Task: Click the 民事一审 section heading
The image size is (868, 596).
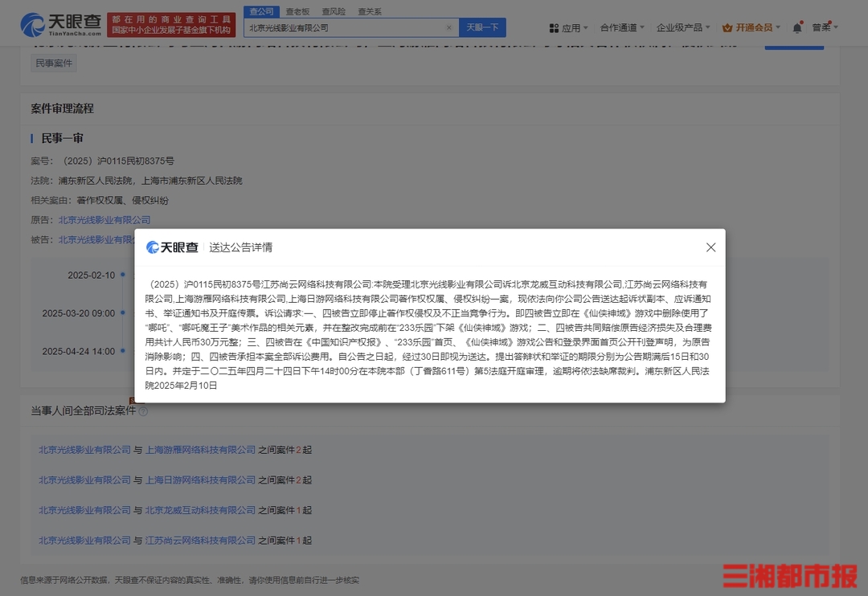Action: [x=62, y=138]
